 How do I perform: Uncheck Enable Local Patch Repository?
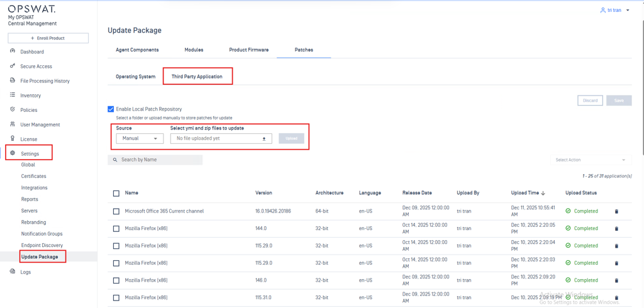[x=111, y=109]
